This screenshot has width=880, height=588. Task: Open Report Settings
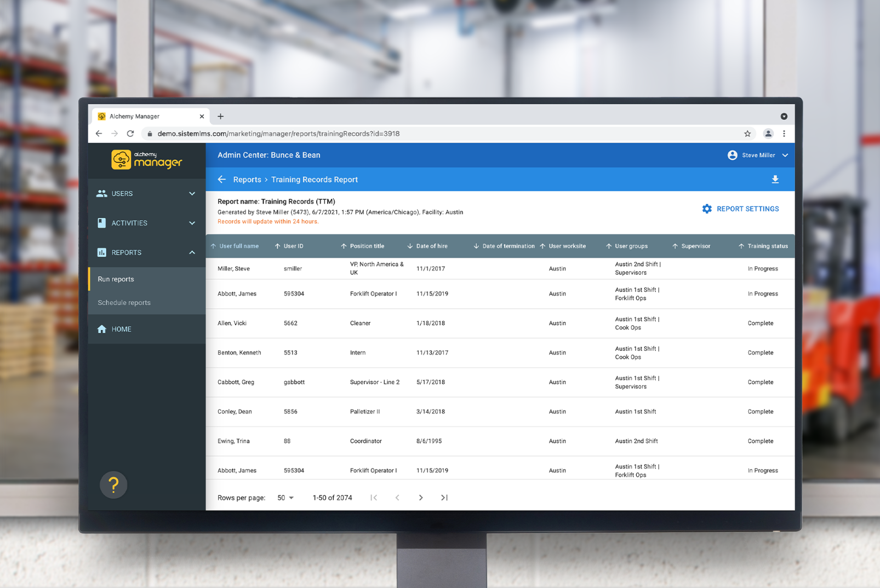coord(741,209)
